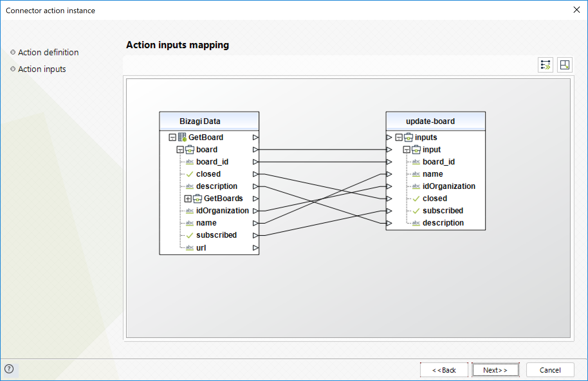Click the fit-to-window layout toolbar icon
The height and width of the screenshot is (381, 588).
coord(565,65)
